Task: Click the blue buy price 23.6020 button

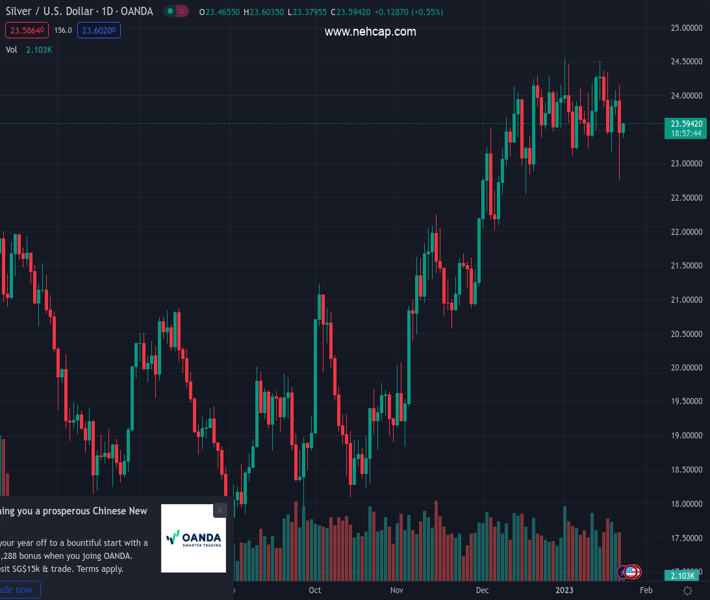Action: 100,30
